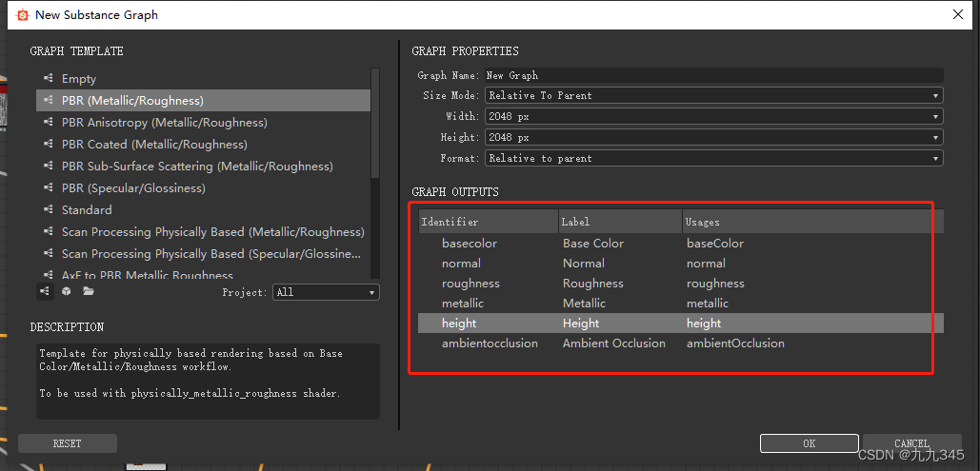Open the Project filter dropdown

[326, 292]
